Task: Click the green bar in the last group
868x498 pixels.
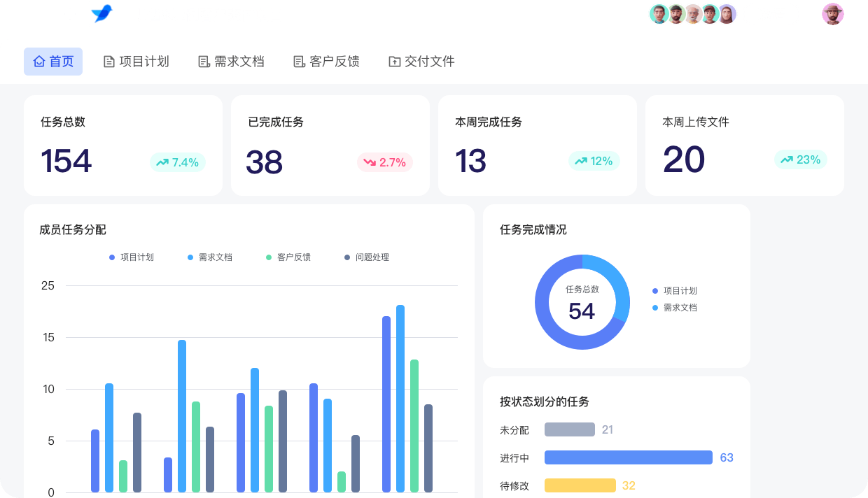Action: [x=414, y=426]
